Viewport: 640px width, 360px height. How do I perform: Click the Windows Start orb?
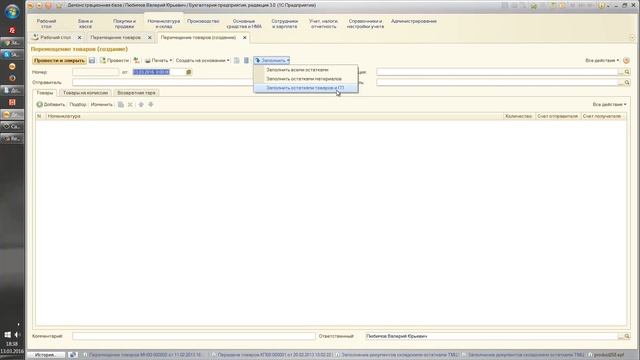pos(12,11)
